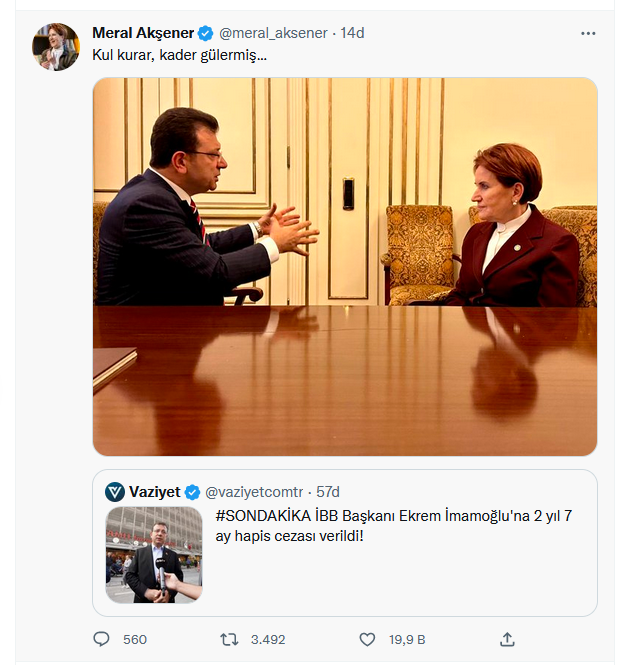This screenshot has width=630, height=665.
Task: Click the verified badge beside Meral Akşener
Action: point(205,33)
